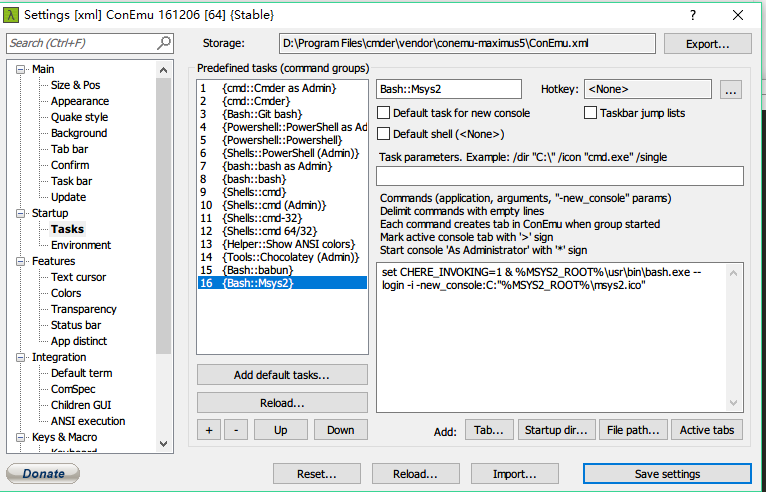Open Colors settings page
Viewport: 766px width, 492px height.
point(66,293)
